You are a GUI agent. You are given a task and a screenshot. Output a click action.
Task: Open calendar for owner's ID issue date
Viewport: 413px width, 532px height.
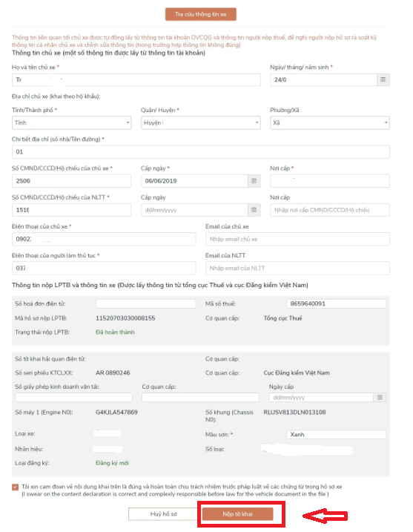point(254,181)
